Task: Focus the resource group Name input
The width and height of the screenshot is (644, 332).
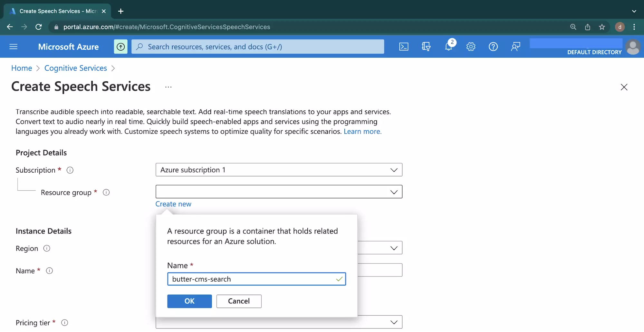Action: [x=256, y=279]
